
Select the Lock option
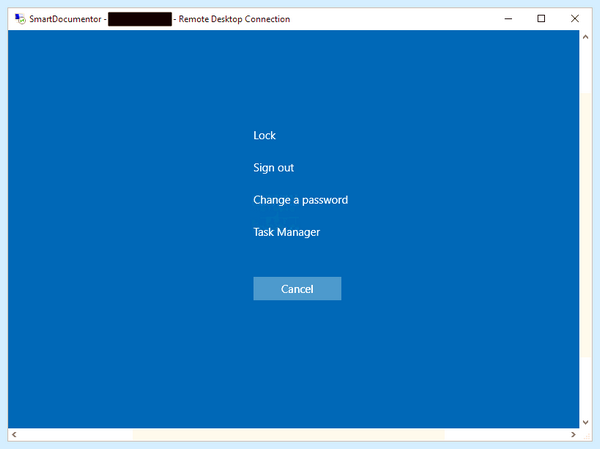pyautogui.click(x=264, y=136)
